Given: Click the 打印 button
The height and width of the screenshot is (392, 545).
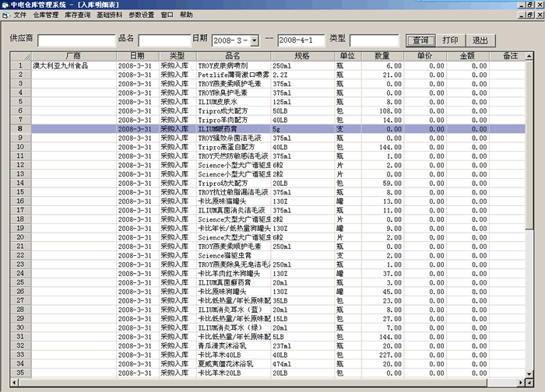Looking at the screenshot, I should pos(450,40).
